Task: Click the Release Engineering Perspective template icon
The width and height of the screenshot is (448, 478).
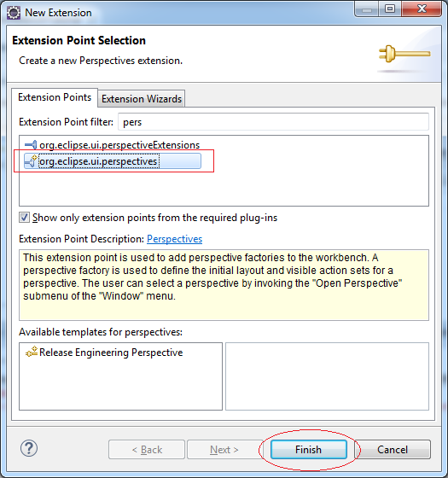Action: click(32, 352)
